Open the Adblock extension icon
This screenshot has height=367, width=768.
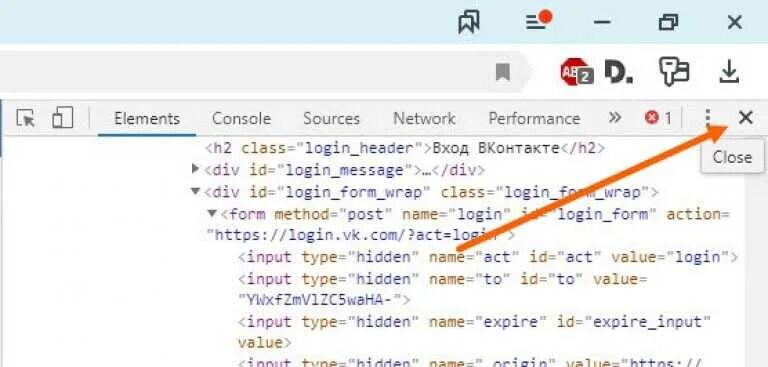click(577, 73)
